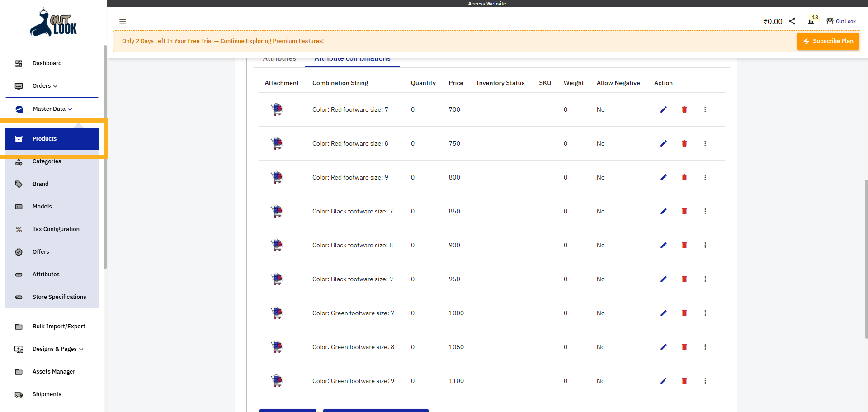This screenshot has width=868, height=412.
Task: Go to Tax Configuration page
Action: (x=56, y=229)
